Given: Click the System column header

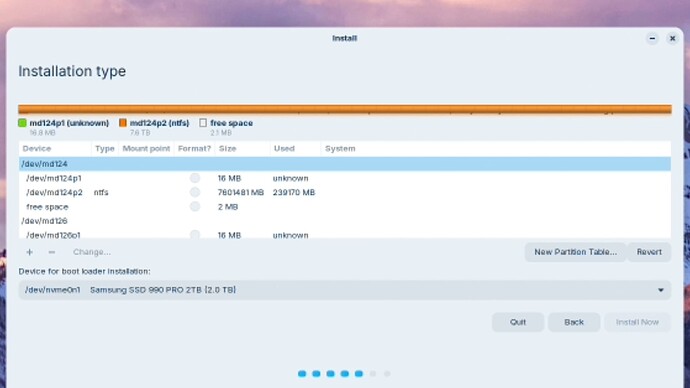Looking at the screenshot, I should [496, 149].
